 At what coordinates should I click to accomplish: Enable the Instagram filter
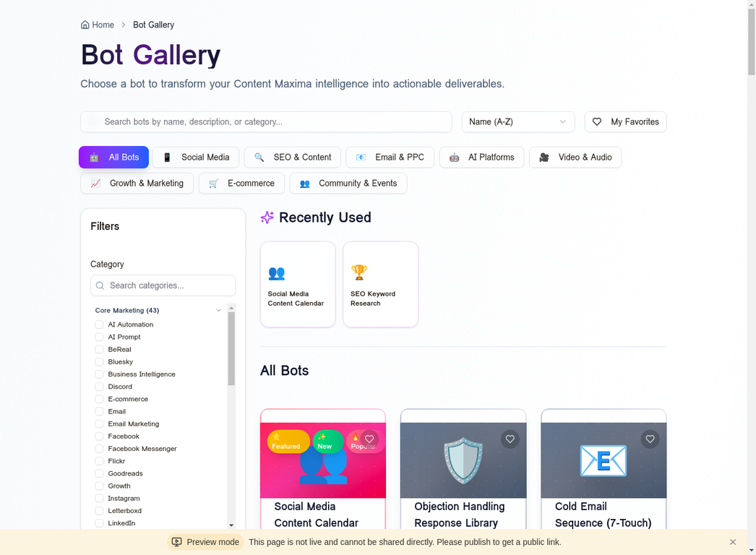point(98,498)
